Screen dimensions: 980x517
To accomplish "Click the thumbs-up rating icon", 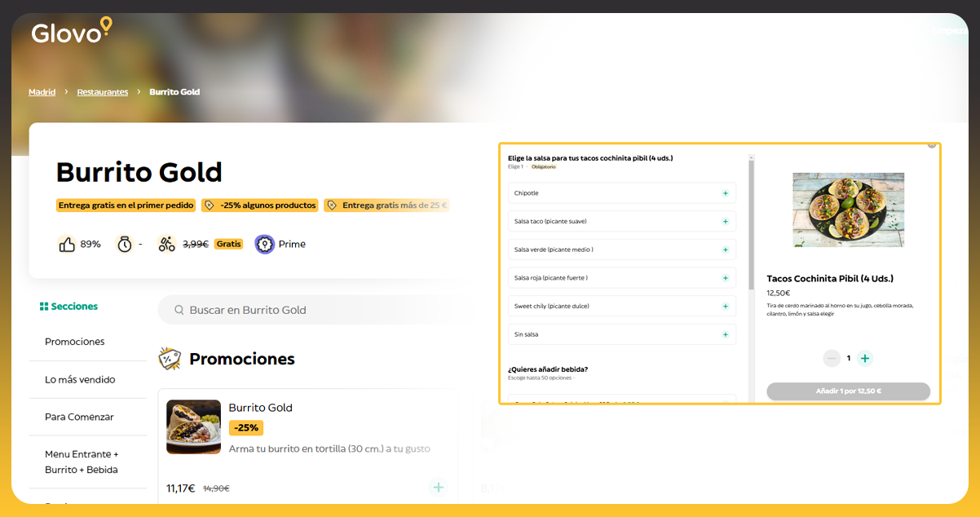I will (67, 244).
